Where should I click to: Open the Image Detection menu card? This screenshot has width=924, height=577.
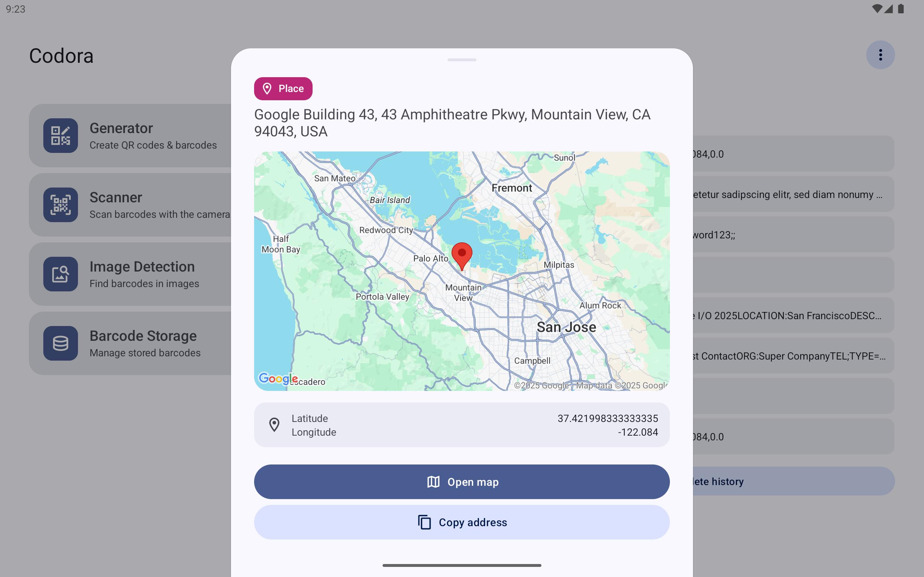click(x=153, y=274)
